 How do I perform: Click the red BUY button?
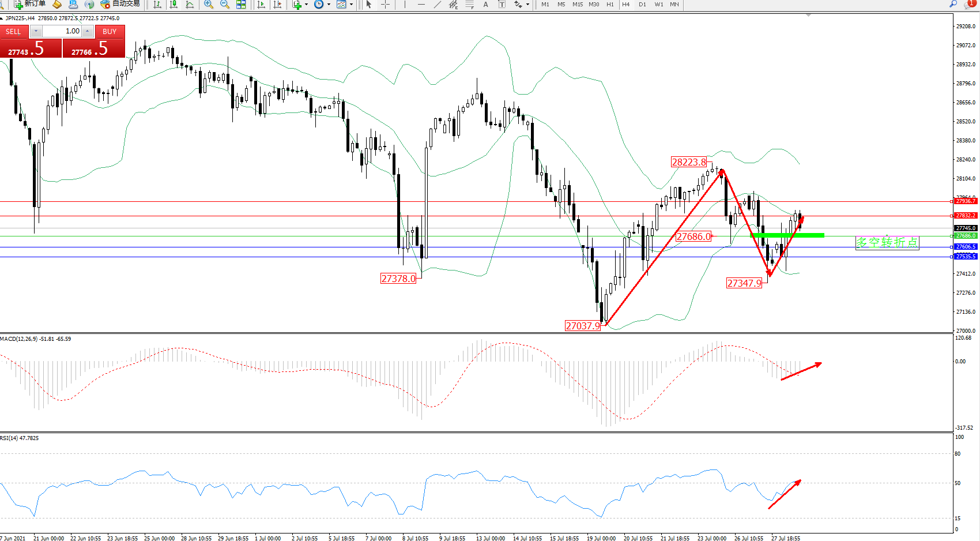(110, 31)
